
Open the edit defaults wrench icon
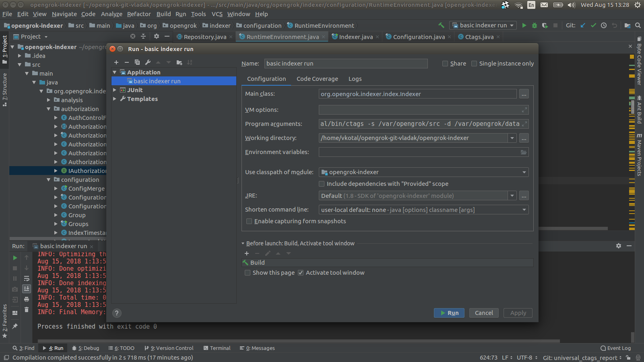pos(148,62)
